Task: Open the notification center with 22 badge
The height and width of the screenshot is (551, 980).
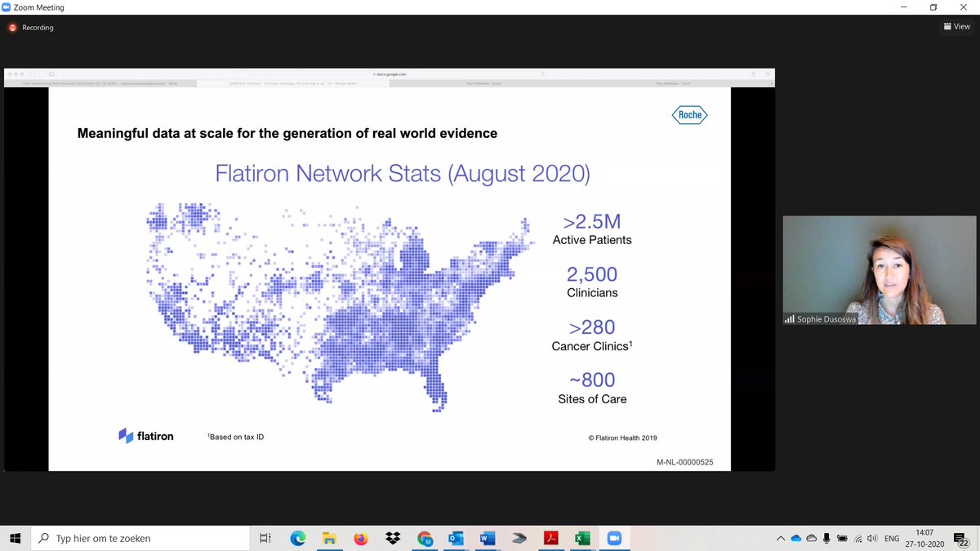Action: (x=962, y=539)
